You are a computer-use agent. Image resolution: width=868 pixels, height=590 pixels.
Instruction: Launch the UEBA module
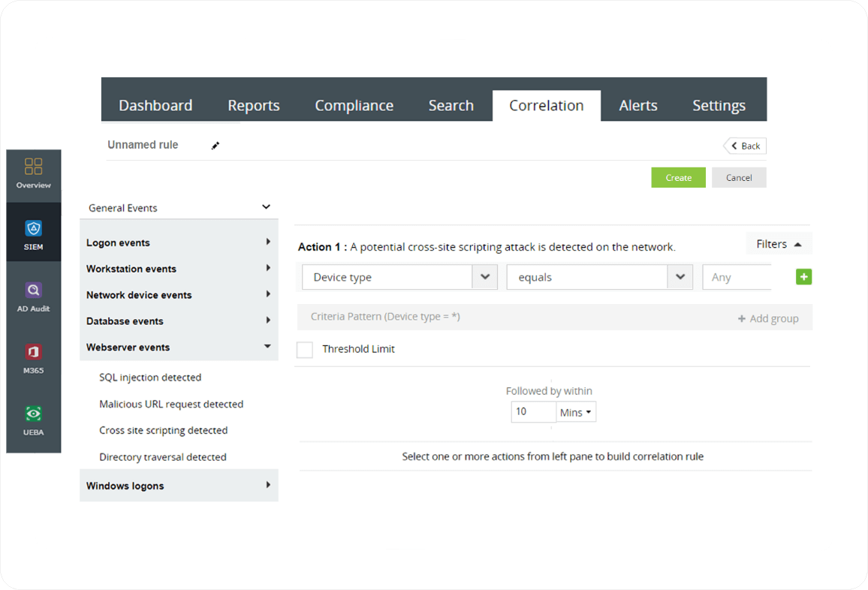tap(33, 417)
